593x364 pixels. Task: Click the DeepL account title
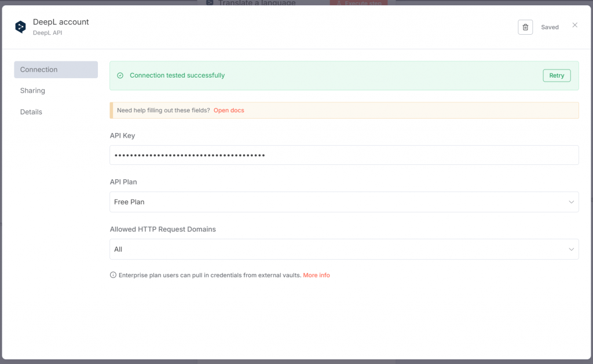coord(61,22)
